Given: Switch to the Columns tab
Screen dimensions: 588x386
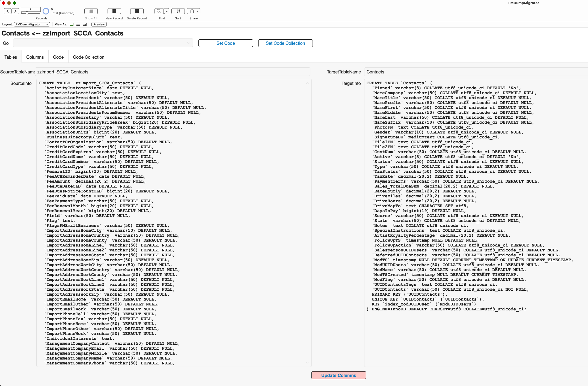Looking at the screenshot, I should pyautogui.click(x=35, y=57).
